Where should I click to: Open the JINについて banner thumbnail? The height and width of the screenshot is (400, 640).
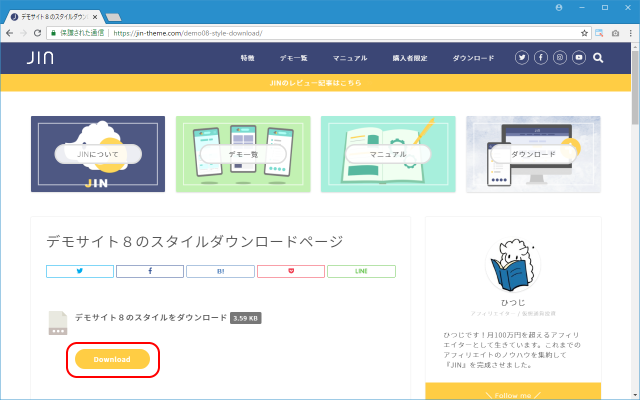coord(97,154)
